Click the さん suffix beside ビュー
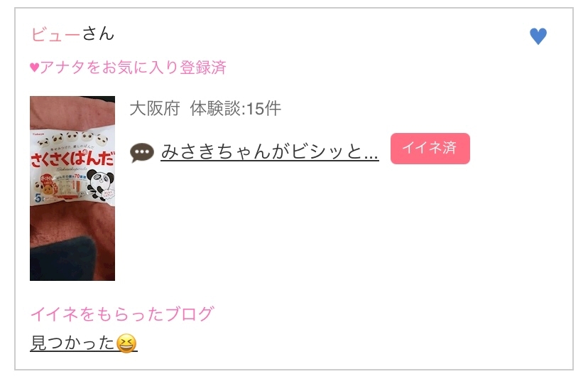 click(x=98, y=34)
